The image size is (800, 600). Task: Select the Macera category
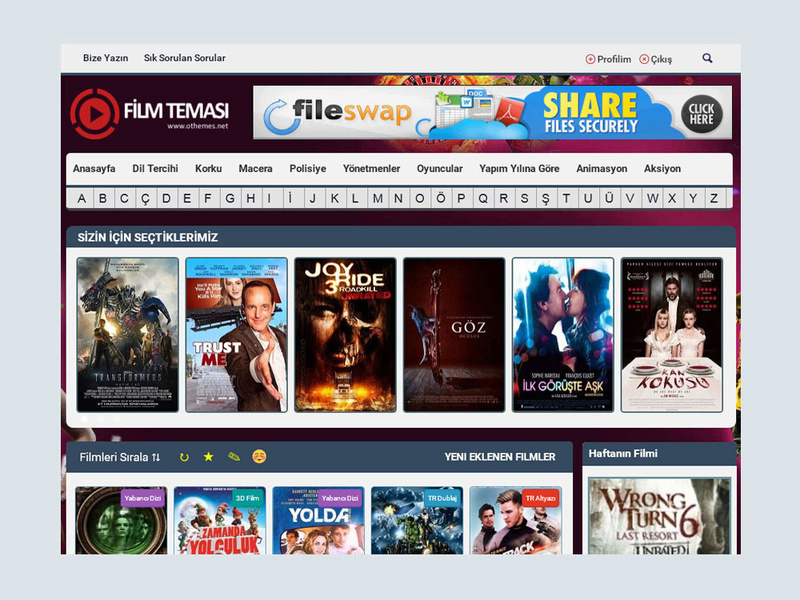pos(256,168)
